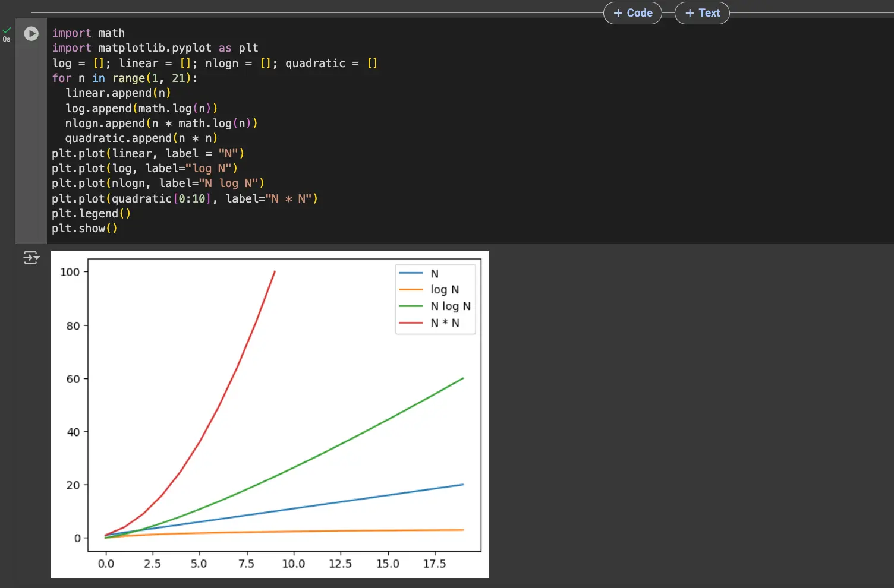Click the plt.plot(log, label="log N") line
This screenshot has height=588, width=894.
[144, 169]
